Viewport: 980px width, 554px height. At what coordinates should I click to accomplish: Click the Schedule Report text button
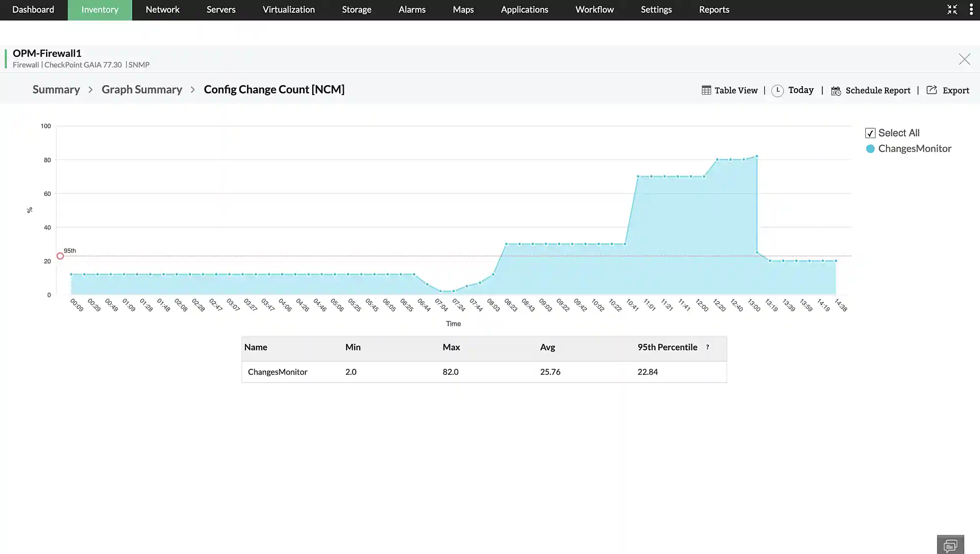878,91
